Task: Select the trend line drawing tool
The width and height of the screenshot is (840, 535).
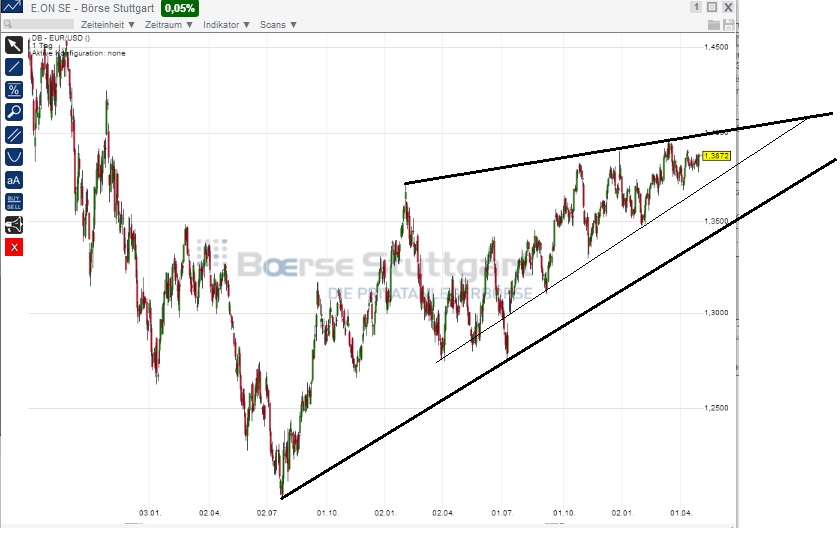Action: pyautogui.click(x=14, y=67)
